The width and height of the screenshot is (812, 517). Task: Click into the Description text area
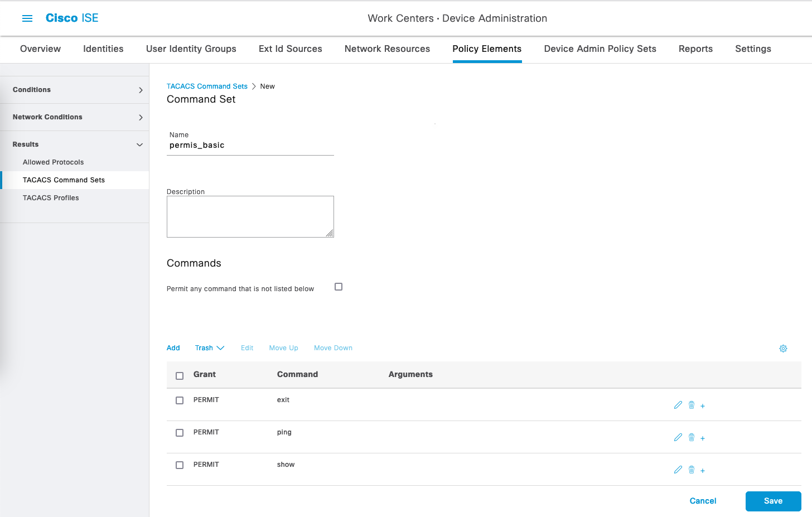pos(250,216)
